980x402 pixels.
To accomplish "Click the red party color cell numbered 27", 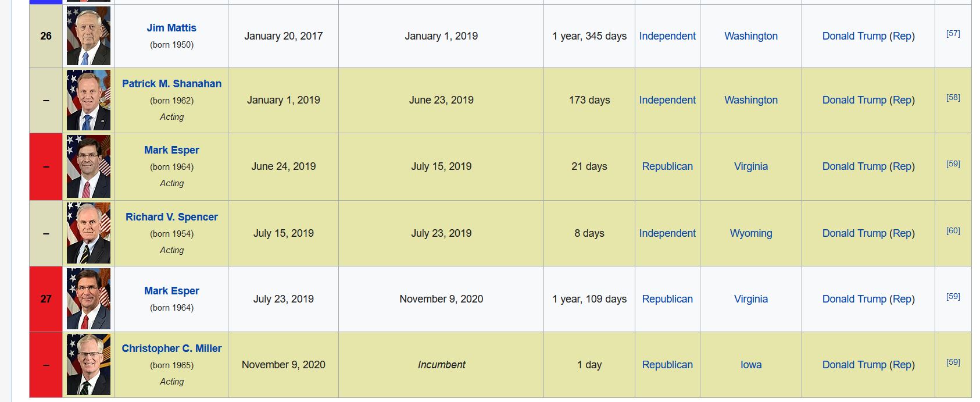I will click(x=46, y=299).
